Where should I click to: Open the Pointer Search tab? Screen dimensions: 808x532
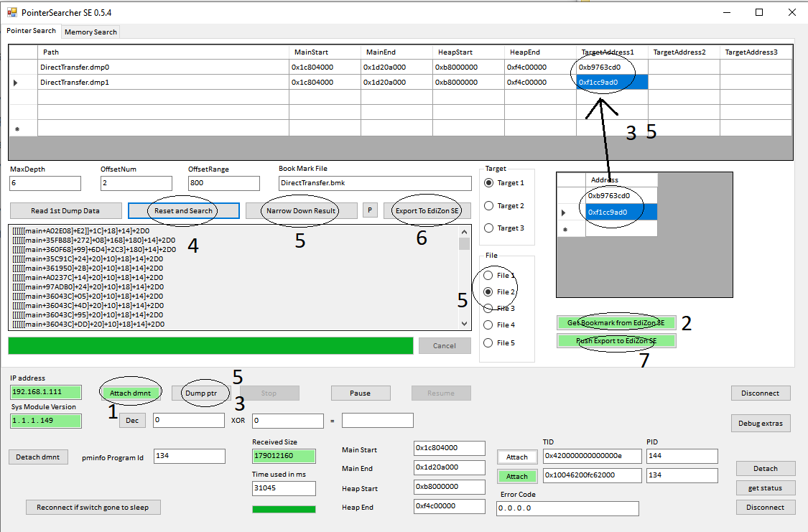(32, 31)
